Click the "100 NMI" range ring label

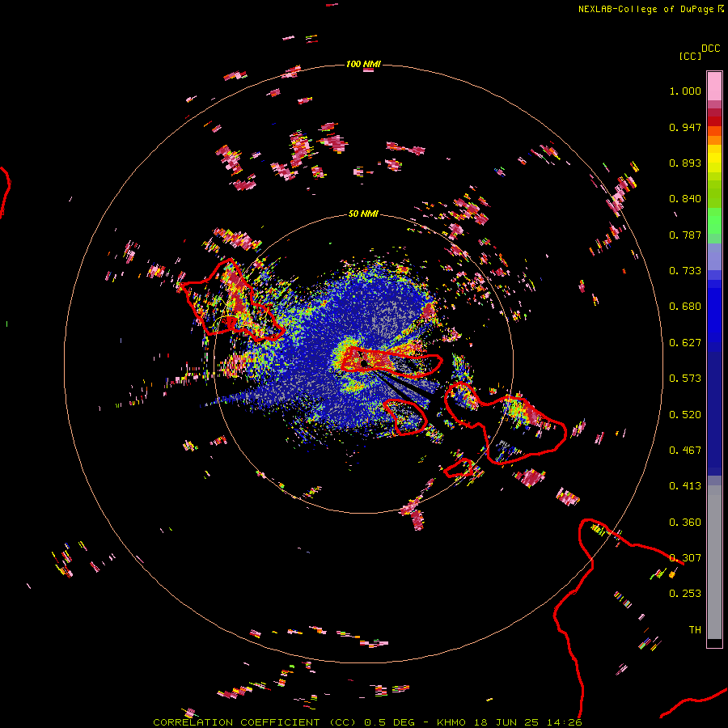tap(363, 64)
